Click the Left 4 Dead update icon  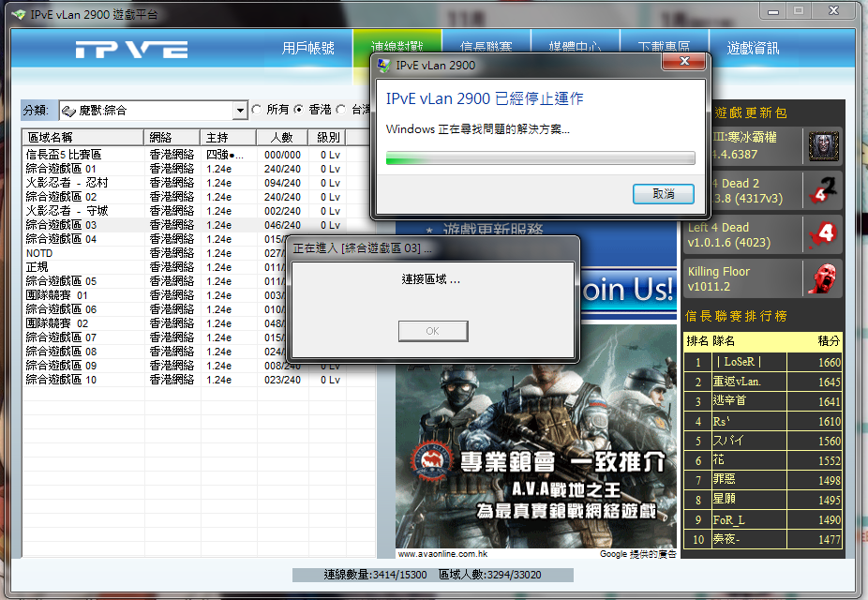(x=824, y=233)
